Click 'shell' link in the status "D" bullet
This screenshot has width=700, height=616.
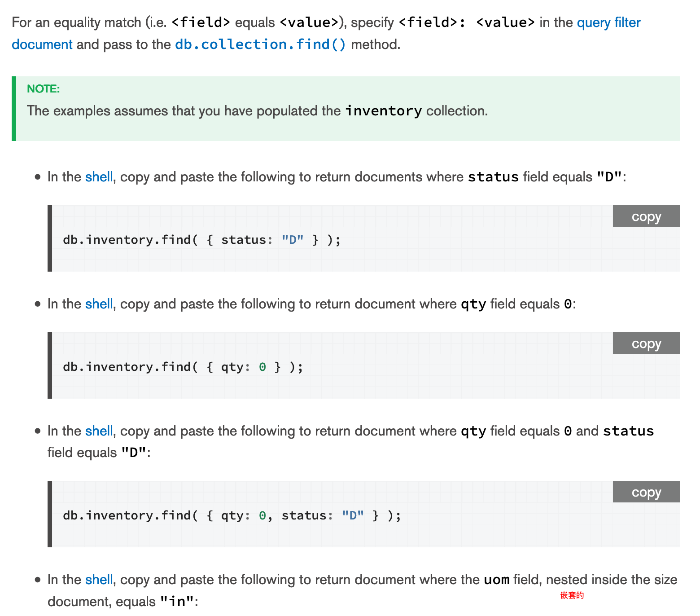click(x=99, y=177)
